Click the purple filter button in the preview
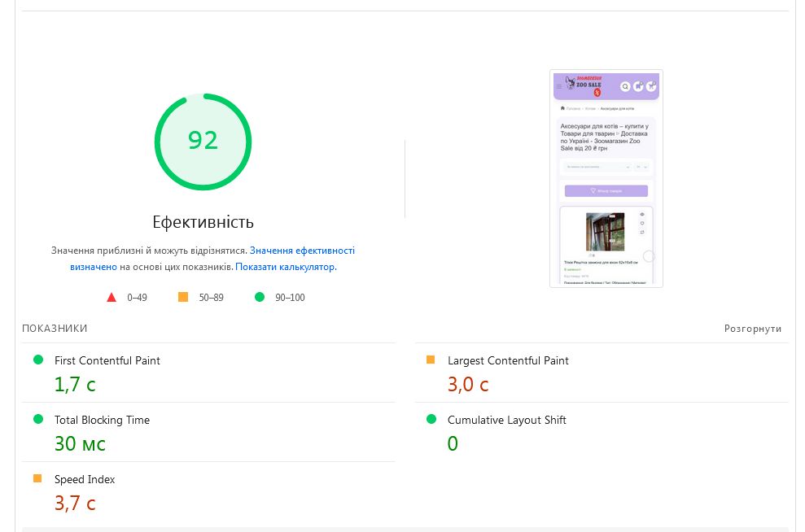The height and width of the screenshot is (532, 805). [606, 191]
